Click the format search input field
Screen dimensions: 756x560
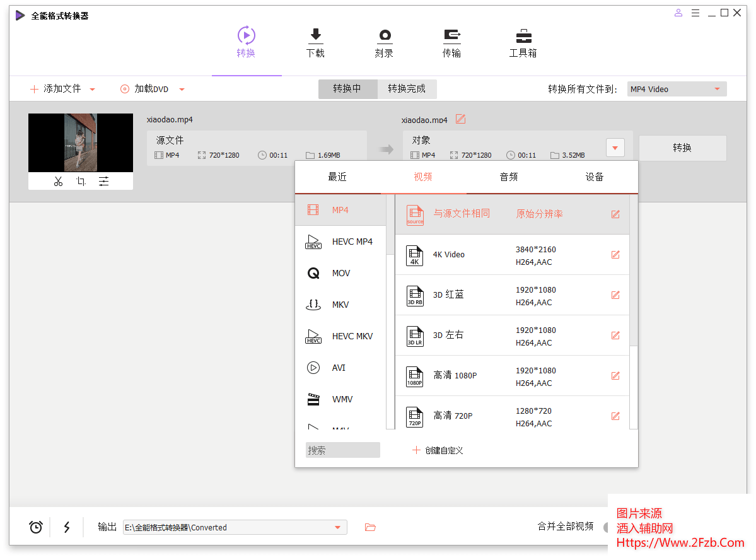(343, 450)
